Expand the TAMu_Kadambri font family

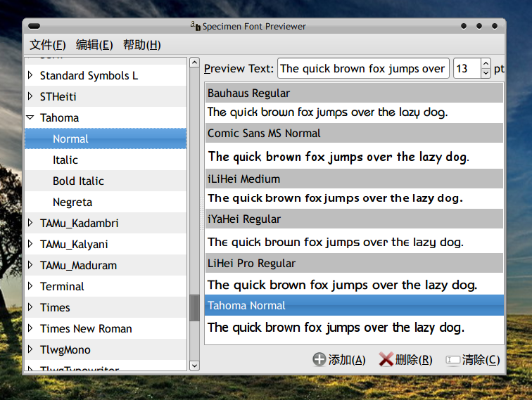[30, 223]
